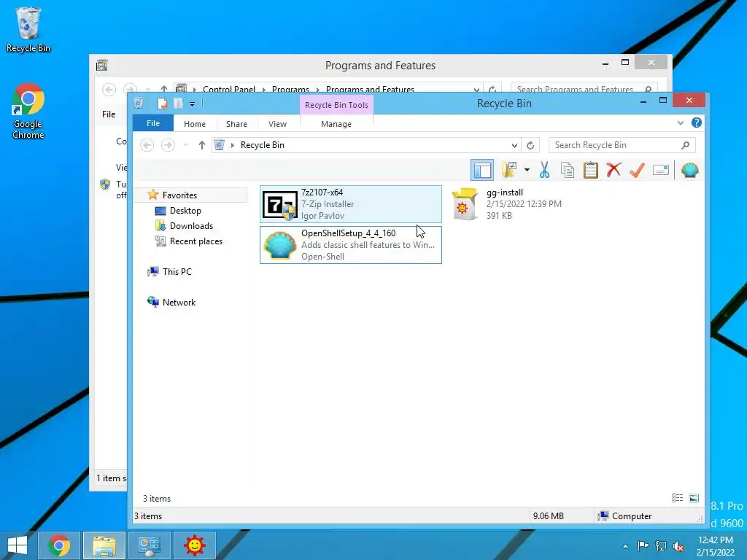747x560 pixels.
Task: Select Downloads in navigation pane
Action: click(x=191, y=226)
